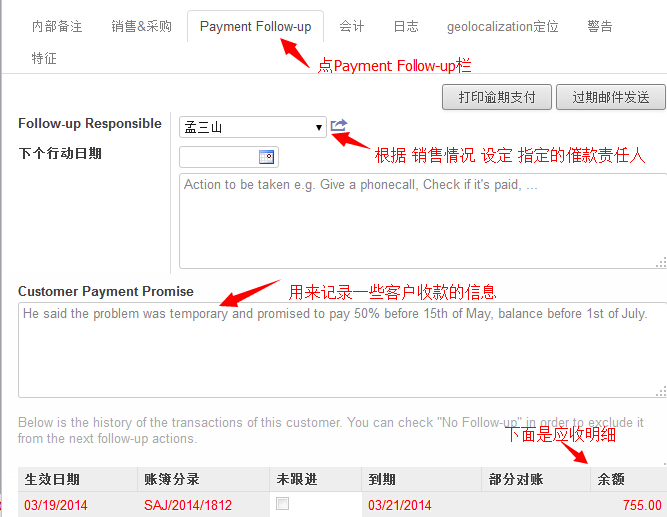Tick the 未跟进 checkbox for SAJ/2014/1812
The height and width of the screenshot is (517, 667).
(x=282, y=504)
